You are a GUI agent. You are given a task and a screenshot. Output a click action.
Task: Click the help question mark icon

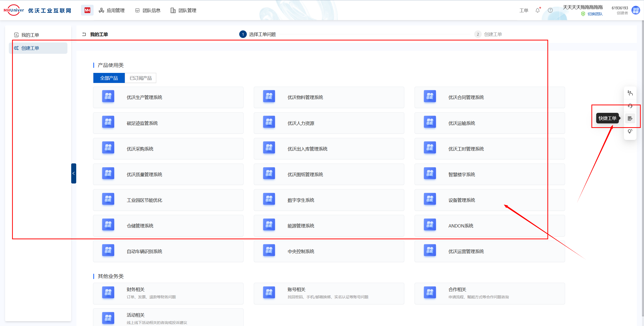550,10
